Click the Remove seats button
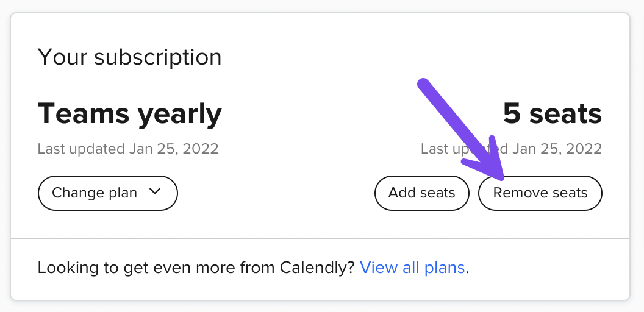 click(x=540, y=193)
